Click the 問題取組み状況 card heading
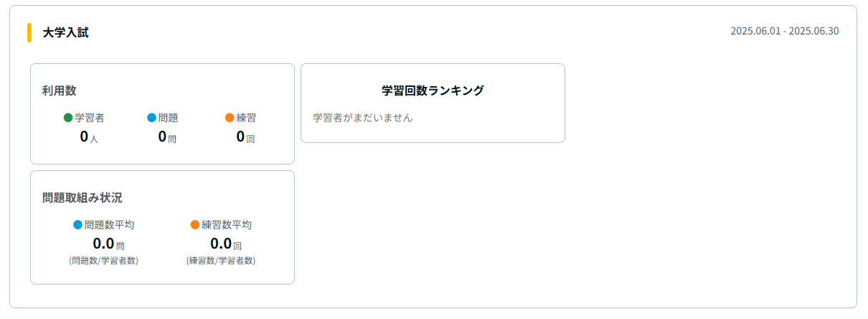868x319 pixels. click(82, 198)
